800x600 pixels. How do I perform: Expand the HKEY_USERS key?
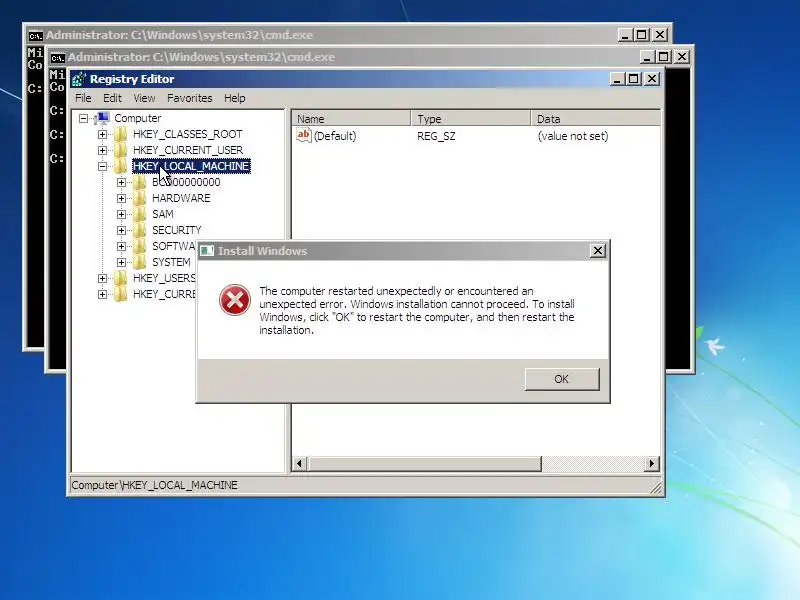coord(103,279)
